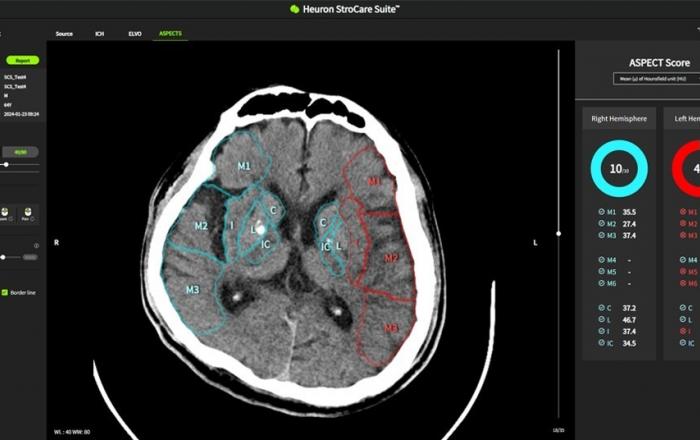Viewport: 700px width, 440px height.
Task: Click the status icon beside Right Hemisphere M5
Action: pos(601,271)
